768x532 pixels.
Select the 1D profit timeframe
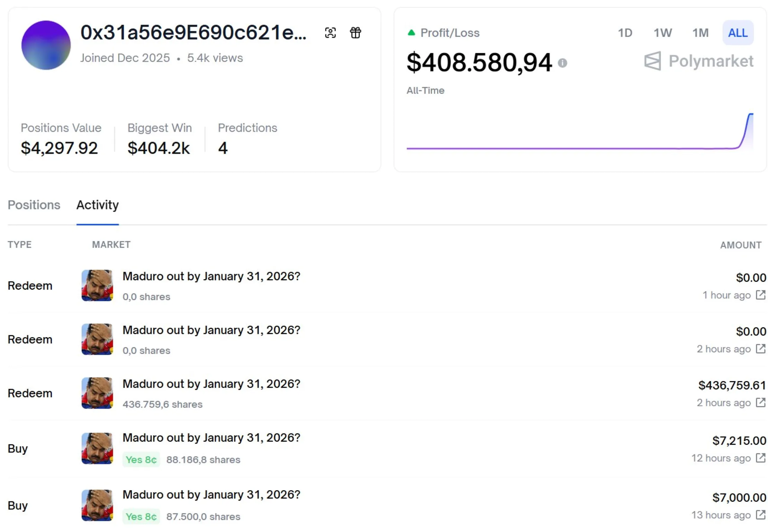pos(625,33)
